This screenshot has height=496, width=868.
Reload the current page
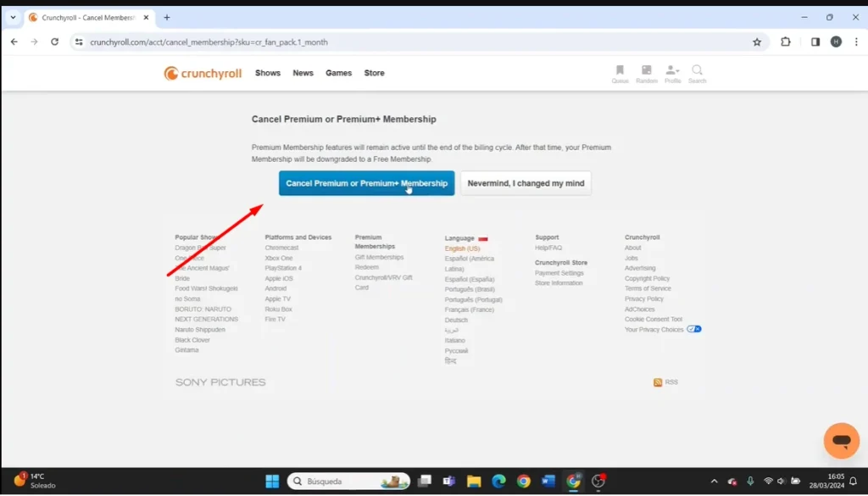(54, 42)
